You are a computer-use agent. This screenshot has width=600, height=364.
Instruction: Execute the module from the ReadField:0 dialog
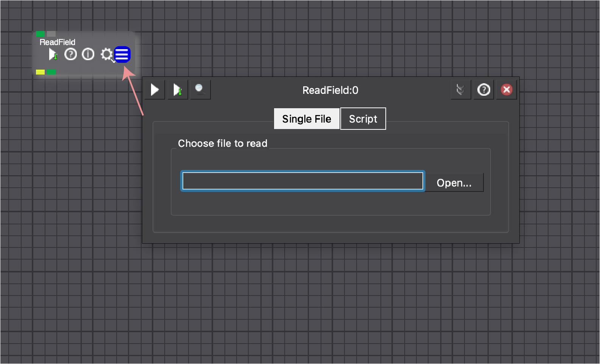pyautogui.click(x=155, y=90)
